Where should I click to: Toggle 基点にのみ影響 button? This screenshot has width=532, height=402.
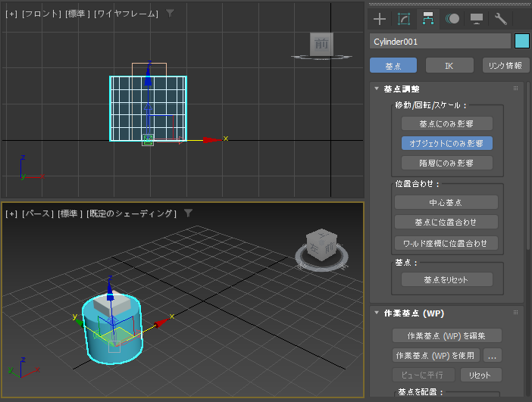447,123
